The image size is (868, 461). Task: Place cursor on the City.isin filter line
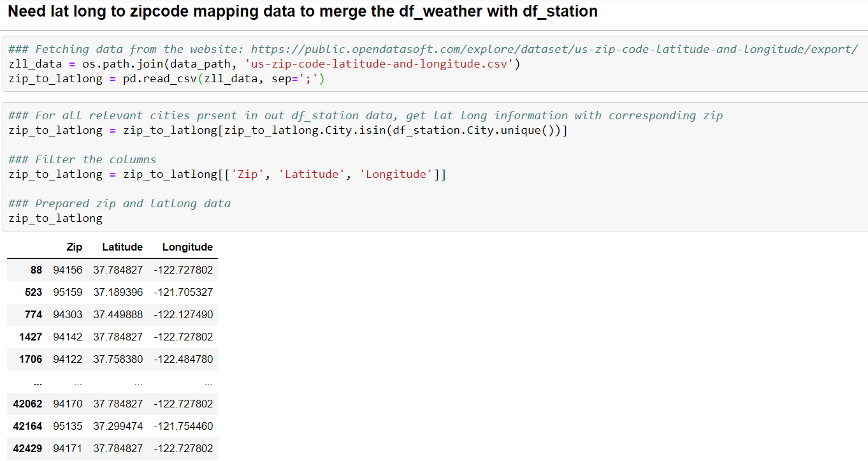288,130
